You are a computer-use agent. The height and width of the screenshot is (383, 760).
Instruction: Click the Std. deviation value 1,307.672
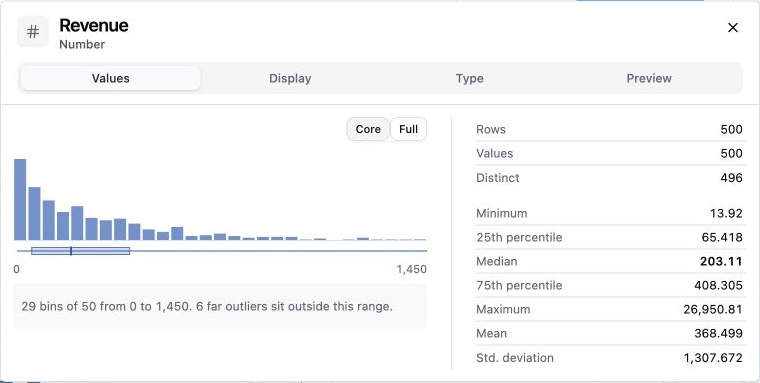click(713, 358)
